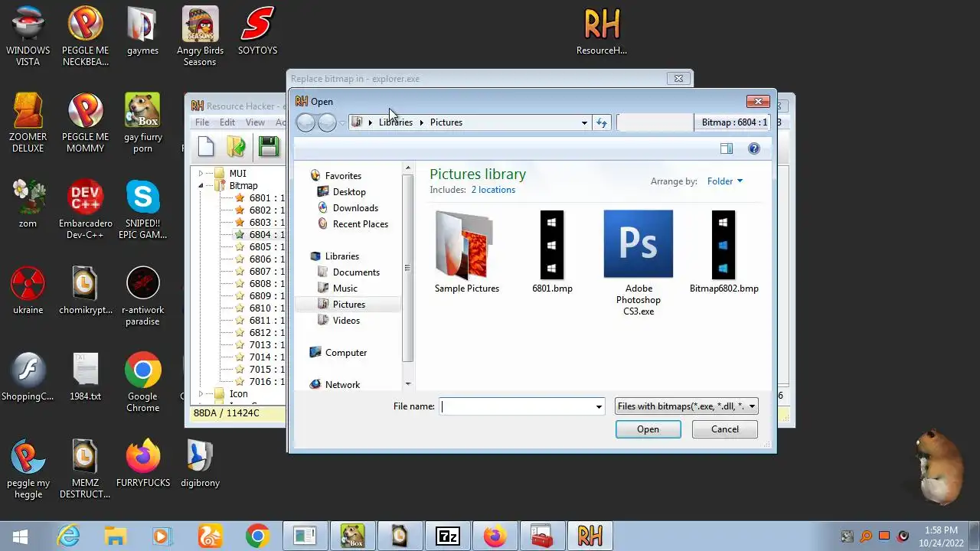Image resolution: width=980 pixels, height=551 pixels.
Task: Open Embarcadero Dev-C++ shortcut
Action: coord(85,210)
